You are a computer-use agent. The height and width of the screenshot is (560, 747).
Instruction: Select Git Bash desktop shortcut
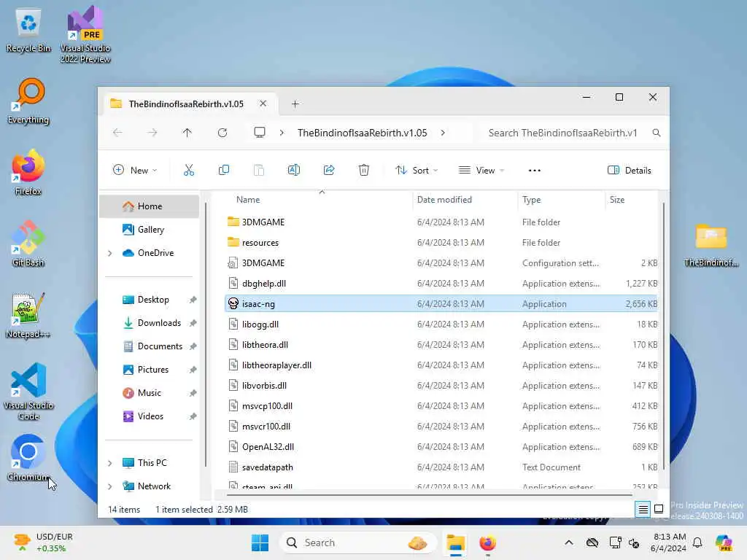click(28, 244)
